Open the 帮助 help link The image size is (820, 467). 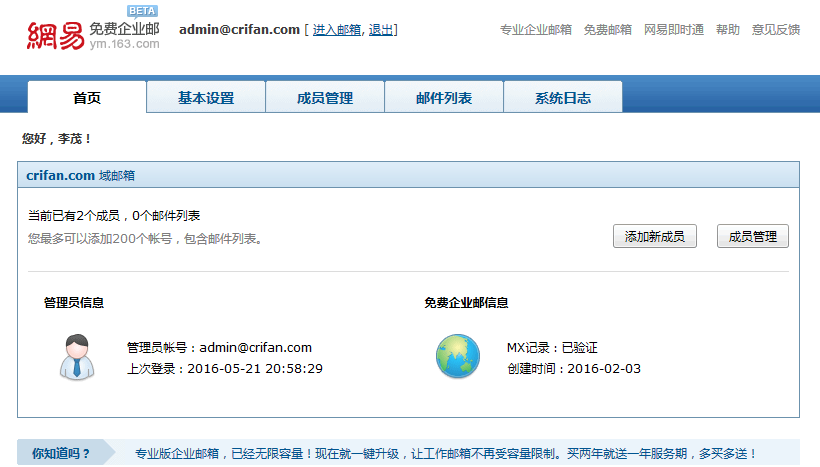point(728,30)
